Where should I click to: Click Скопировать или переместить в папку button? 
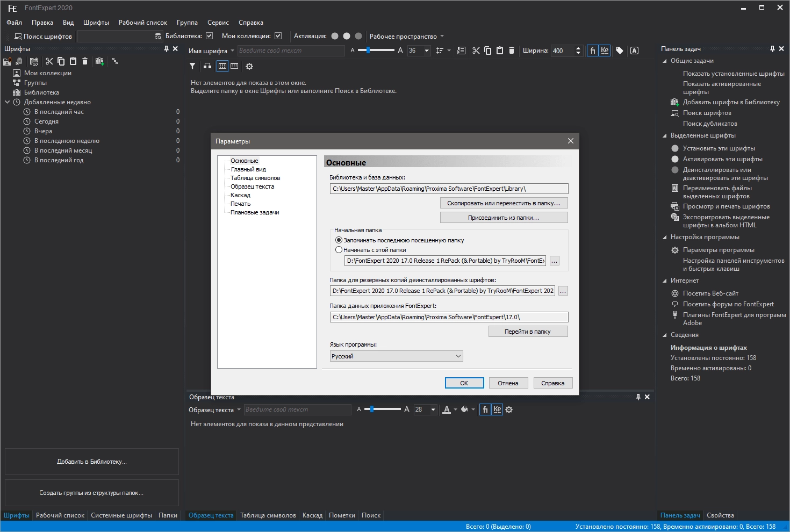tap(504, 203)
